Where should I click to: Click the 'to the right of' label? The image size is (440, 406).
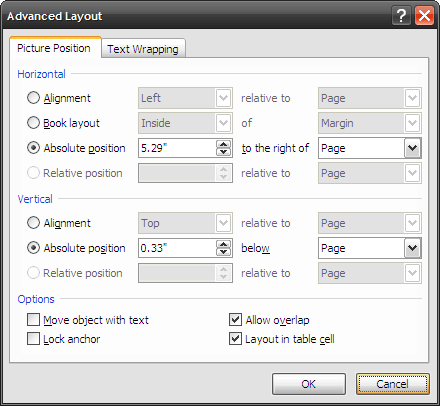point(275,148)
